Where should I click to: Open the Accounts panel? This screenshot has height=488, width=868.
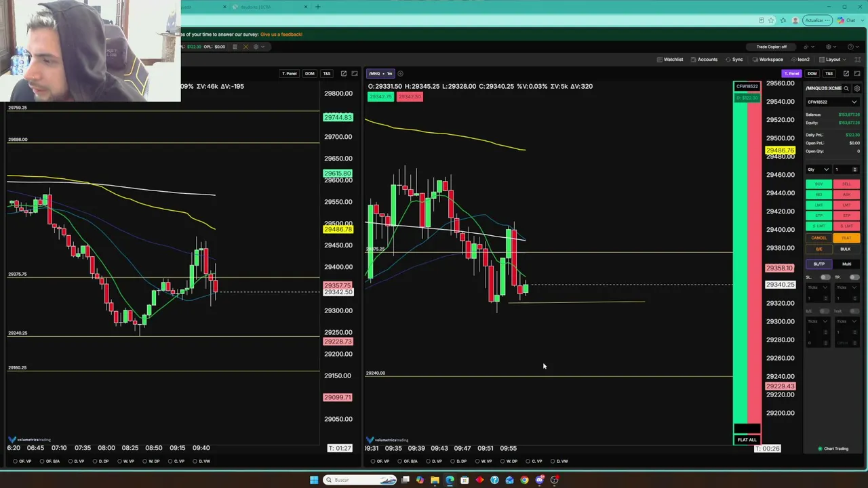704,60
